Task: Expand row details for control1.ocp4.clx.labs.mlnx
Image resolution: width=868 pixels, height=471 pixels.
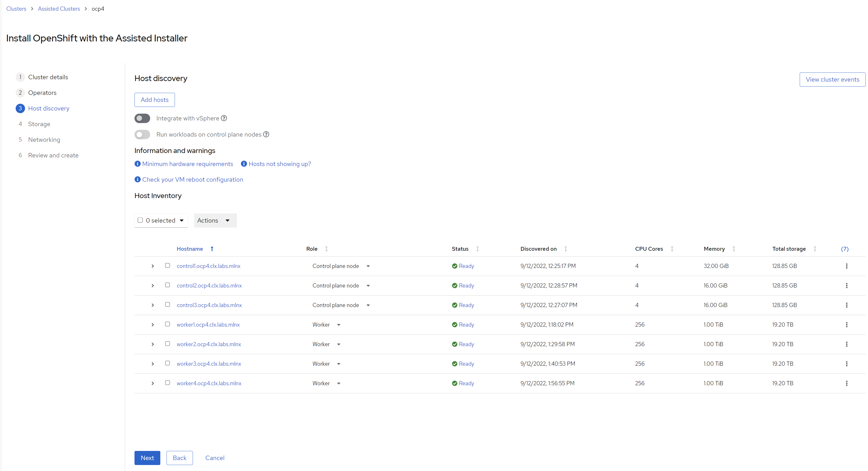Action: 153,266
